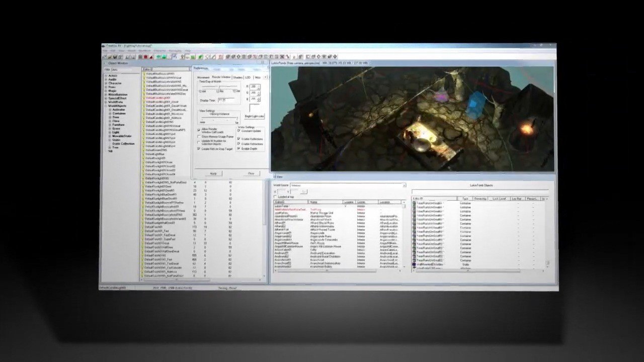Open the World Space dropdown
644x362 pixels.
coord(348,185)
